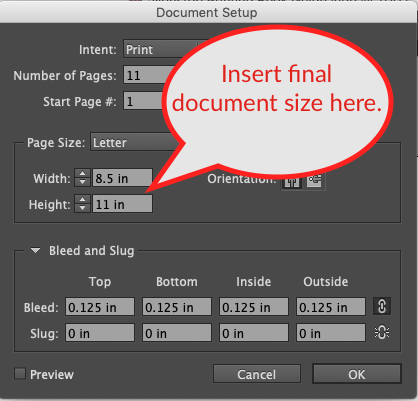Click the Outside slug field
This screenshot has height=401, width=418.
coord(331,333)
